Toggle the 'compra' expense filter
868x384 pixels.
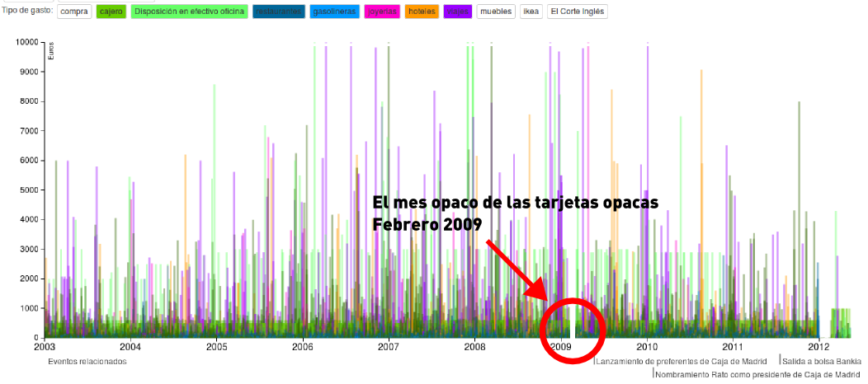75,12
